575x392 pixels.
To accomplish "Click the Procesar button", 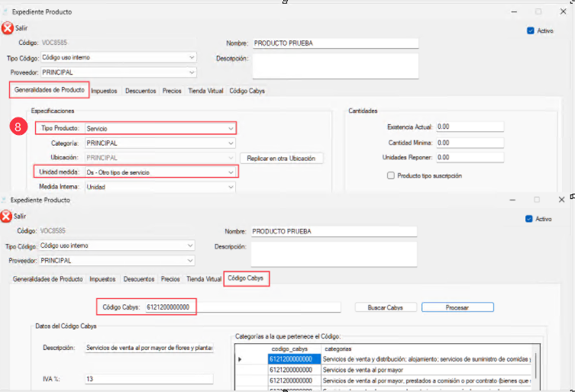I will pyautogui.click(x=457, y=307).
